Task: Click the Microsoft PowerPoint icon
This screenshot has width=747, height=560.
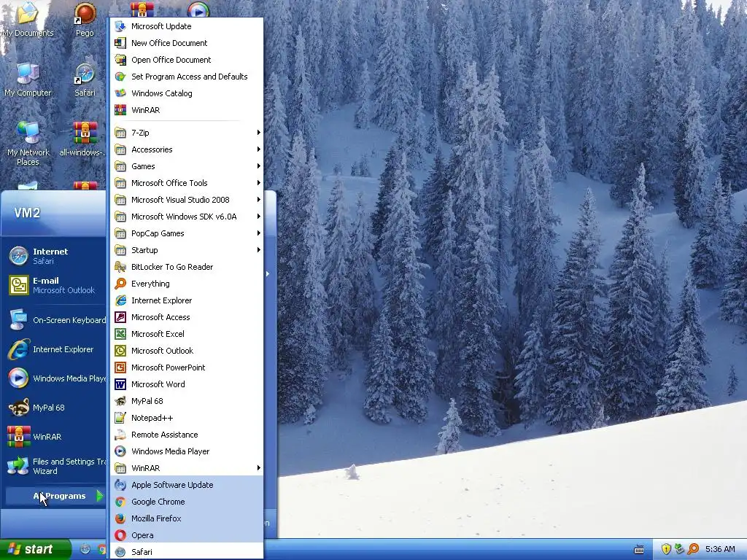Action: pos(120,367)
